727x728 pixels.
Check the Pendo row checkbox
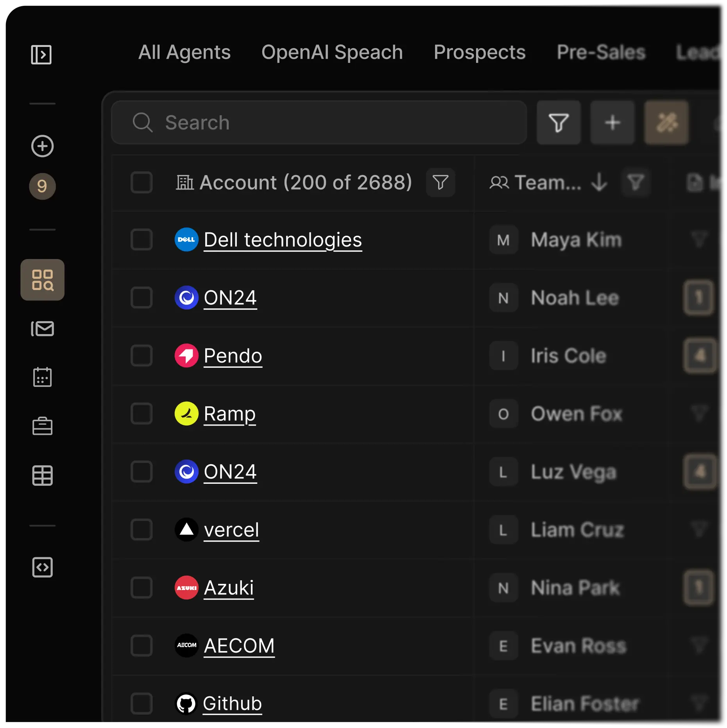pyautogui.click(x=141, y=356)
